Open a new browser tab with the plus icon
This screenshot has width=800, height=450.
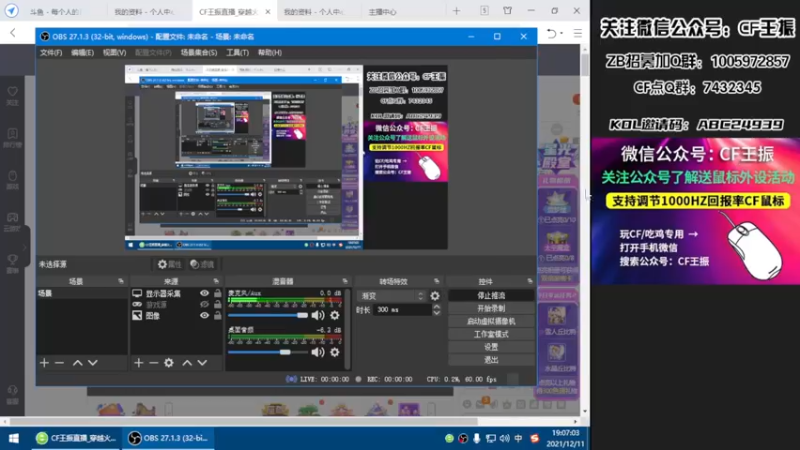coord(456,11)
